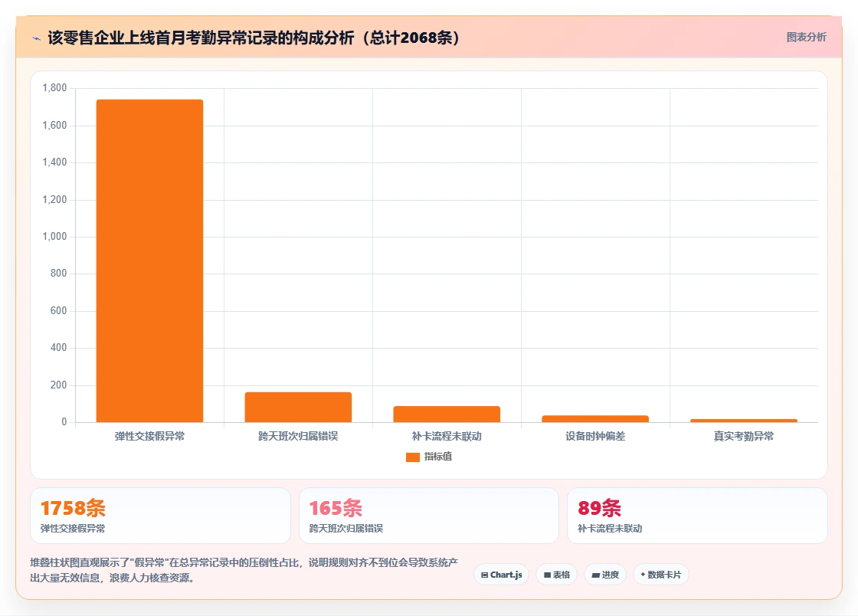Click the 弹性交接假异常 caption under 1758条
This screenshot has height=616, width=858.
click(73, 529)
